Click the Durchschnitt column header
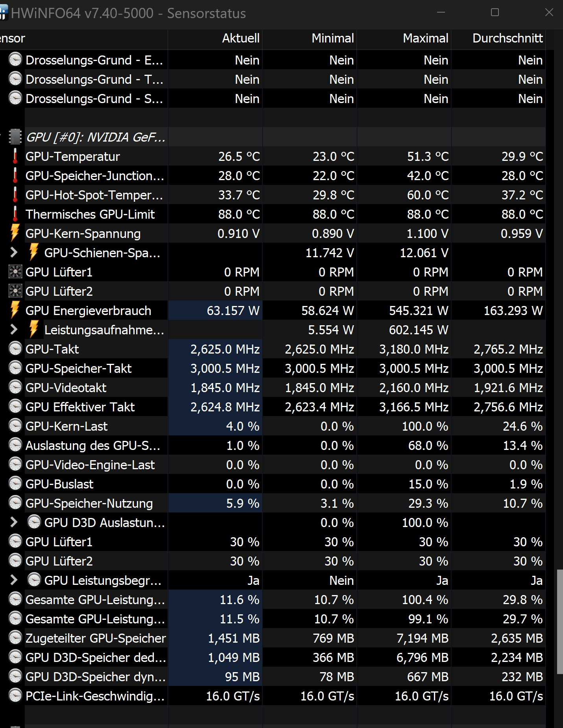The width and height of the screenshot is (563, 728). pyautogui.click(x=498, y=39)
